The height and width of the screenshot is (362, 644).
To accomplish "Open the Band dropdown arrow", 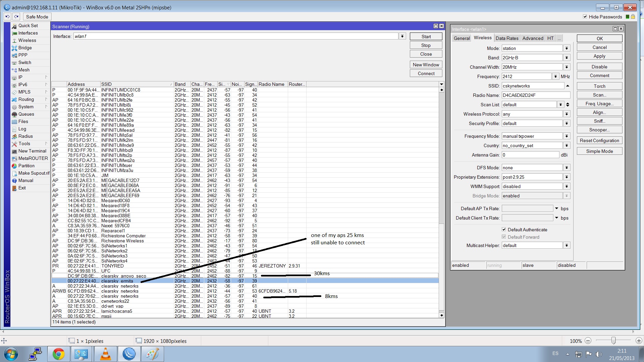I will coord(567,58).
